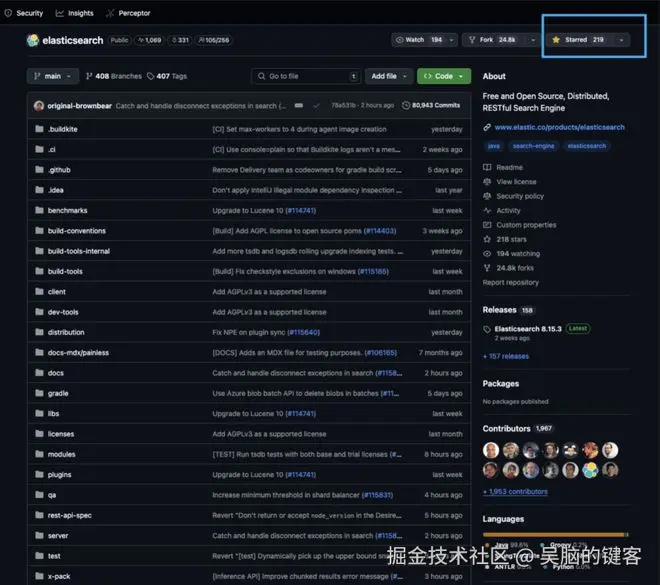View the 194 watching link
This screenshot has width=660, height=585.
tap(511, 253)
